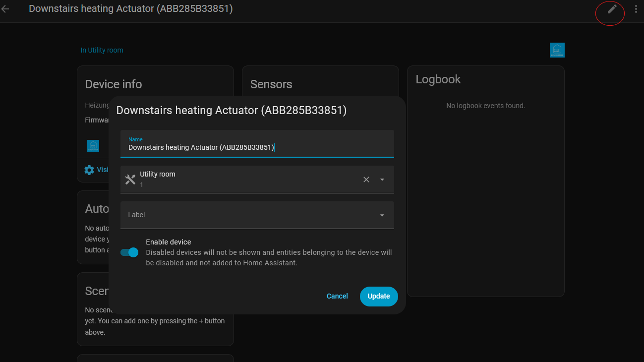Click the Sensors card heading
This screenshot has height=362, width=644.
(x=271, y=84)
